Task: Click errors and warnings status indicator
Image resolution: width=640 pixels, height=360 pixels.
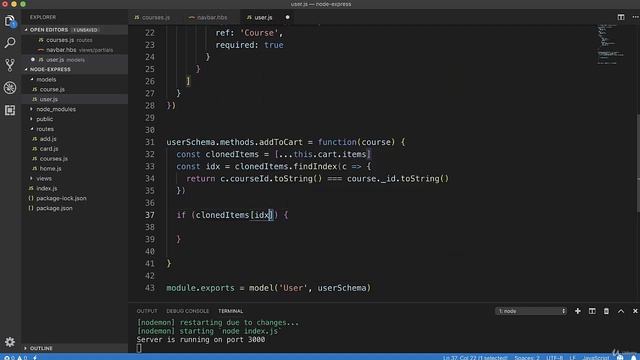Action: (x=16, y=357)
